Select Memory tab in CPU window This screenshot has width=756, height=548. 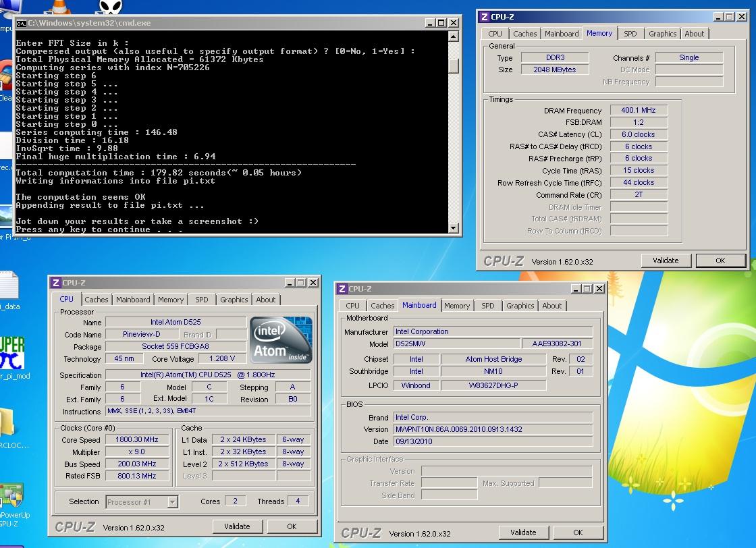click(x=171, y=300)
